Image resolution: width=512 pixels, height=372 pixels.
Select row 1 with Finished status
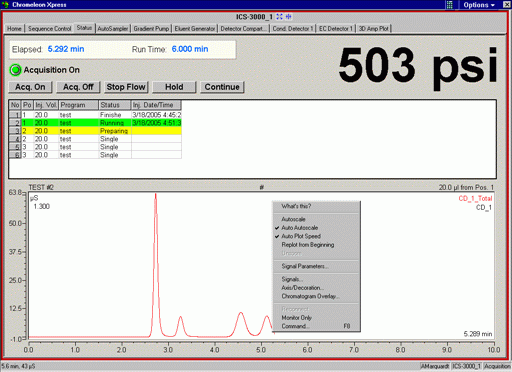click(x=95, y=115)
